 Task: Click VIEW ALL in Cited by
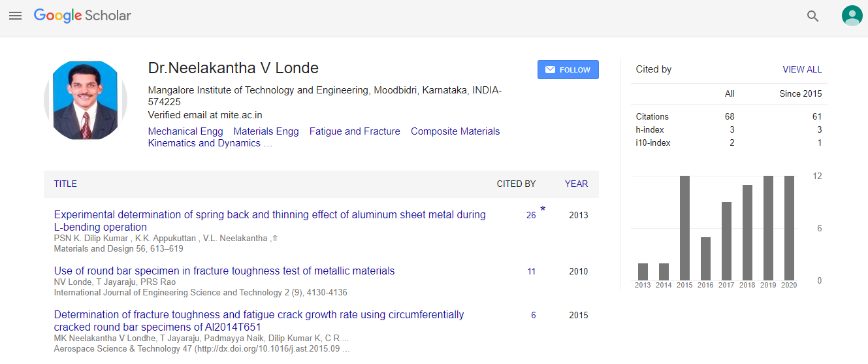pos(802,69)
